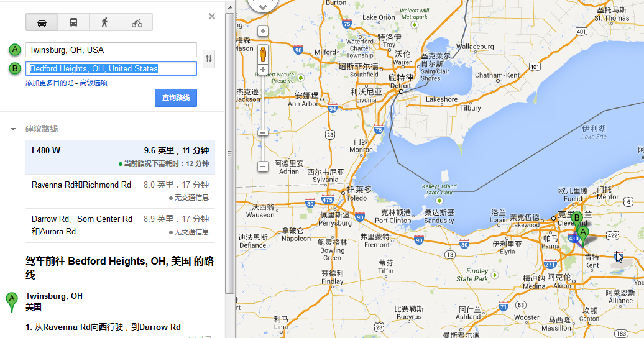Select bicycling directions icon
Screen dimensions: 644x338
[137, 22]
